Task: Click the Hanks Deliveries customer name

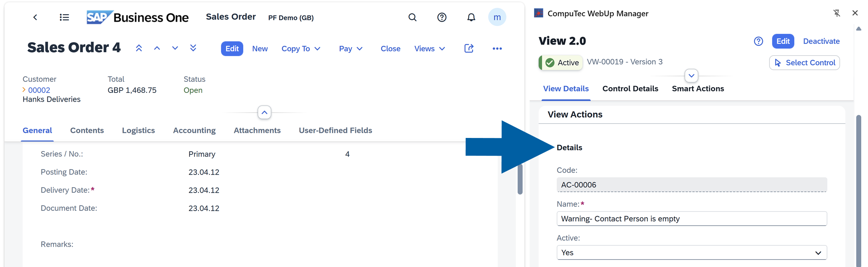Action: [52, 100]
